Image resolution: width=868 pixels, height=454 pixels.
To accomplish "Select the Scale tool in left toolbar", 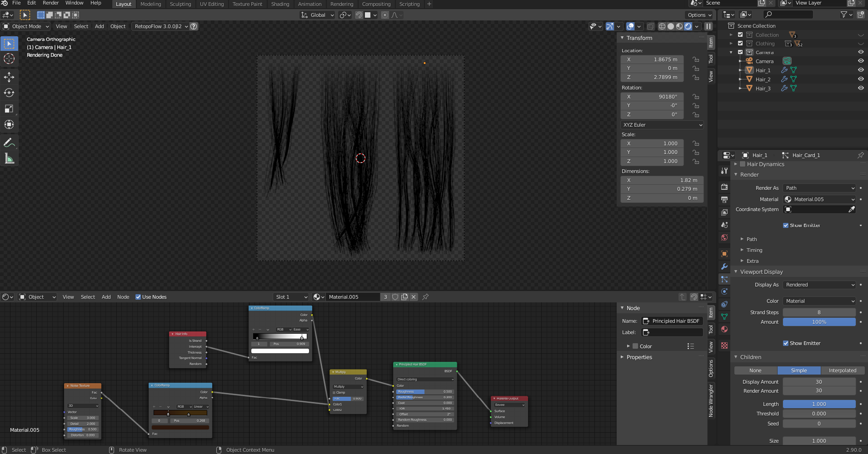I will (x=9, y=109).
